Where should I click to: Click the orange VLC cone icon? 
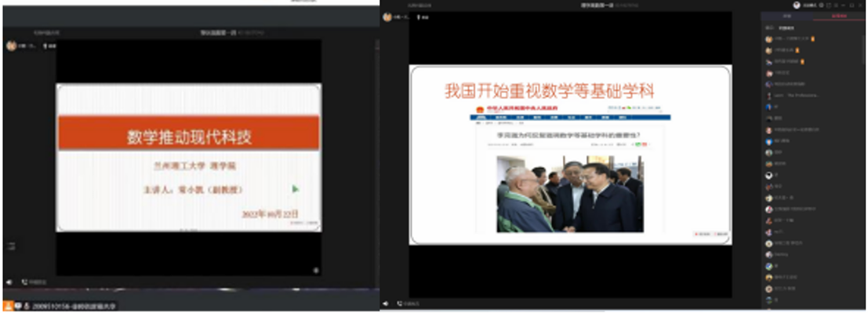tap(8, 306)
